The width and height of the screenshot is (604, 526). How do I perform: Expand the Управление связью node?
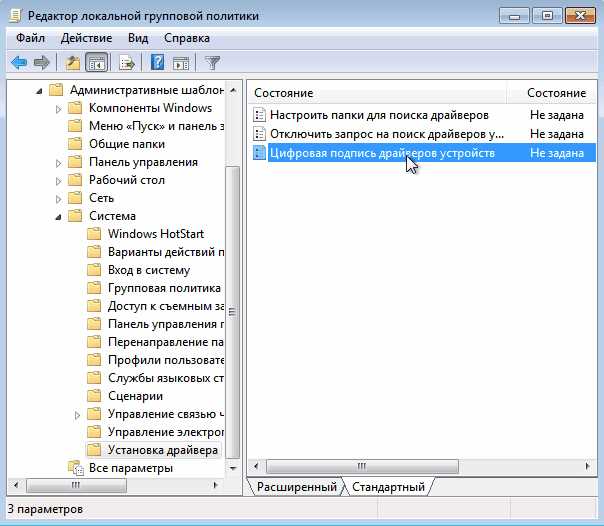[x=77, y=415]
